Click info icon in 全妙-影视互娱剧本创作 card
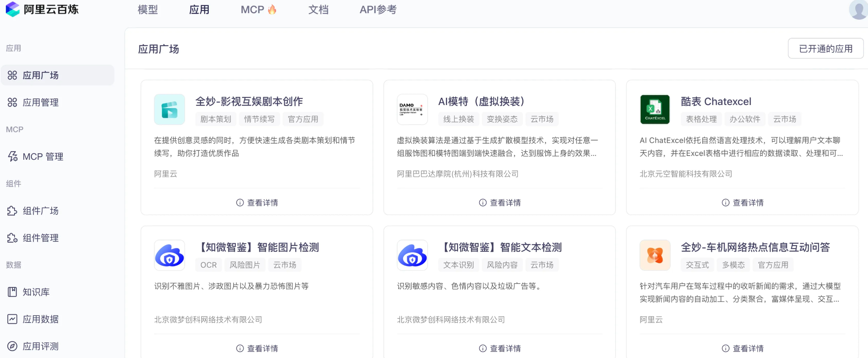Image resolution: width=868 pixels, height=358 pixels. coord(240,203)
